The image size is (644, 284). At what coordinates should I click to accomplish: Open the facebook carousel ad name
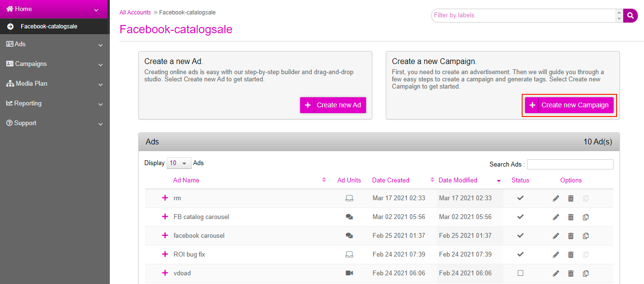[x=199, y=236]
